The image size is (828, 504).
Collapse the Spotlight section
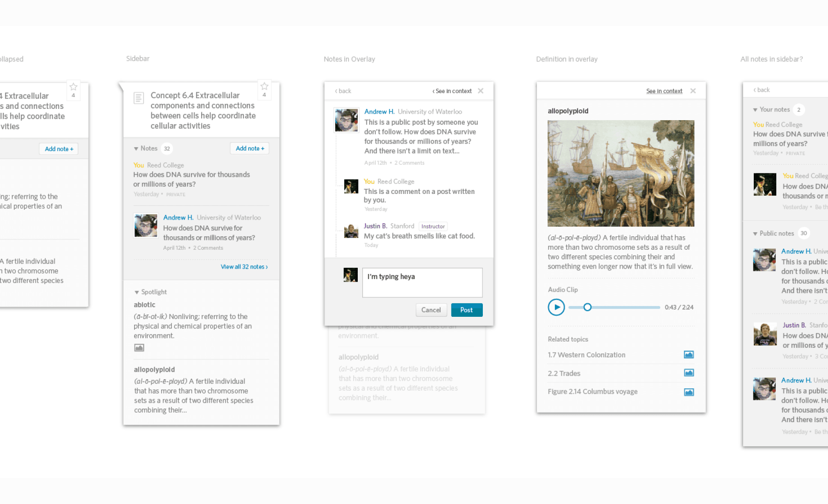point(137,292)
